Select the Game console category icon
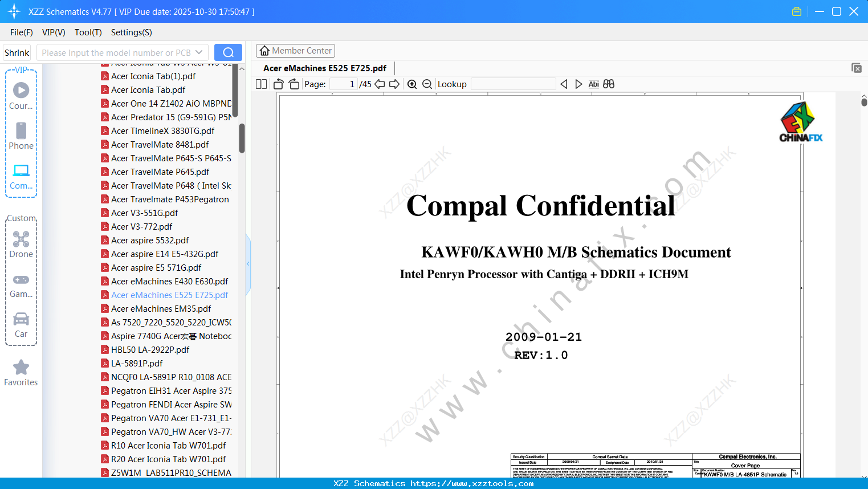Screen dimensions: 868x489 click(x=21, y=285)
